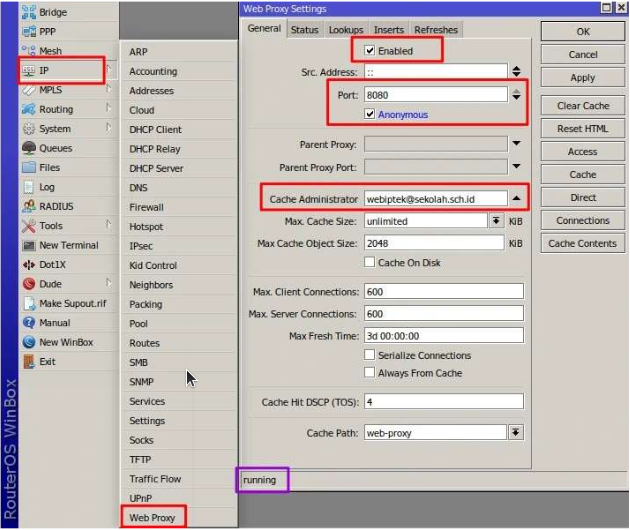
Task: Collapse the Cache Administrator field arrow
Action: click(x=516, y=198)
